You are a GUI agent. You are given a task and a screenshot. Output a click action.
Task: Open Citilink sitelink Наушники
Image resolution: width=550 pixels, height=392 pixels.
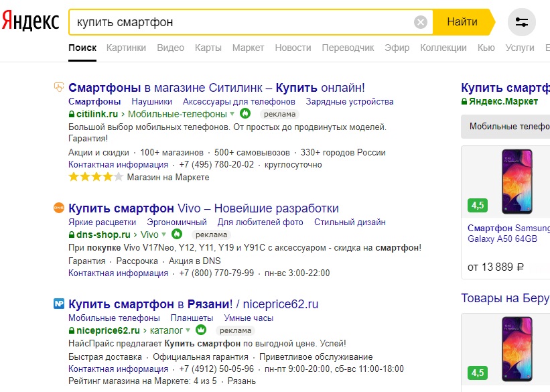point(151,101)
